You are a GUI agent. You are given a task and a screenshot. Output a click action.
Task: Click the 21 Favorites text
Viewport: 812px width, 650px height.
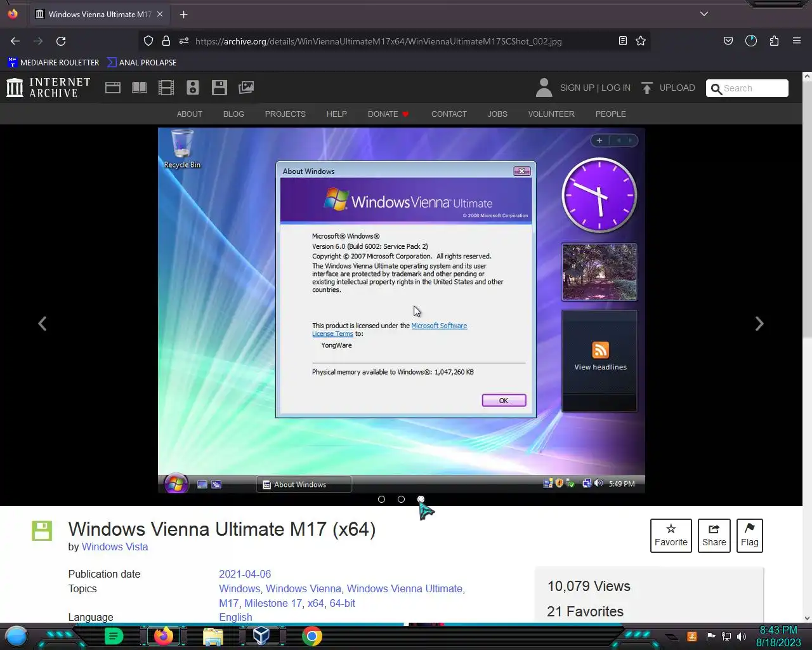[585, 611]
